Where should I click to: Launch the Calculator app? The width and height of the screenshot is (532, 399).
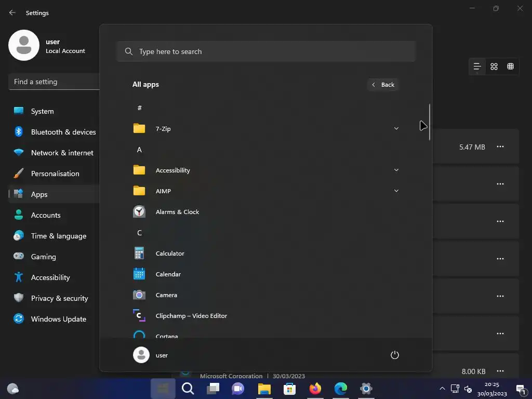coord(265,254)
